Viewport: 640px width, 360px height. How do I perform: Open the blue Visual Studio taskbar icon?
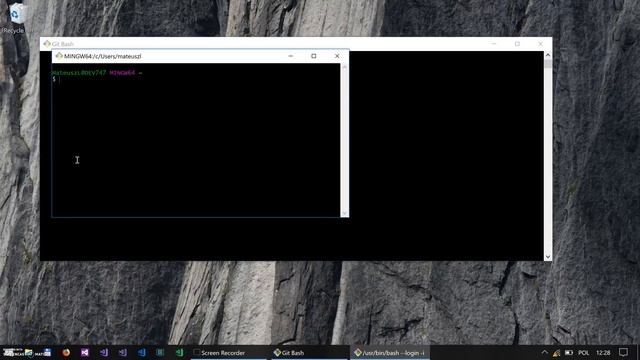(x=141, y=352)
